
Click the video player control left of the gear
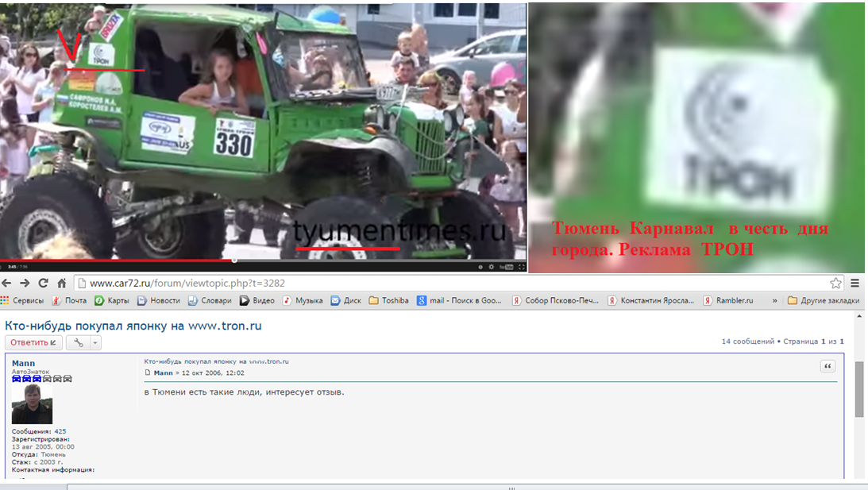point(480,267)
